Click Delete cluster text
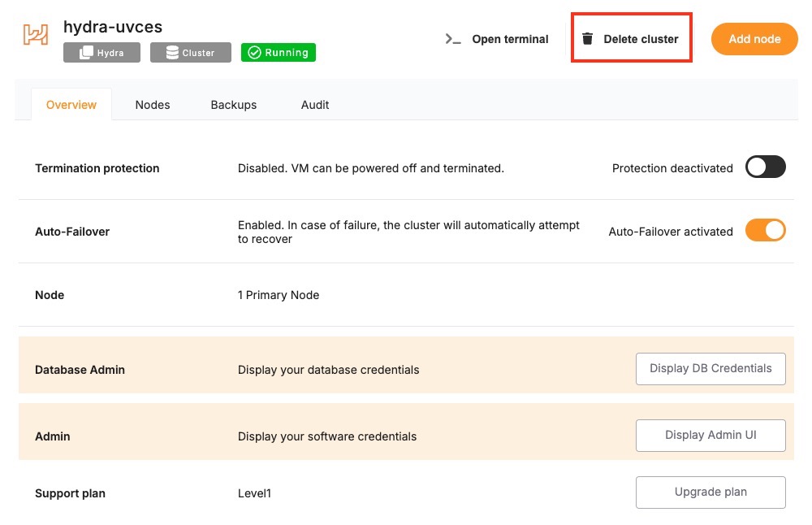This screenshot has height=525, width=812. coord(641,39)
